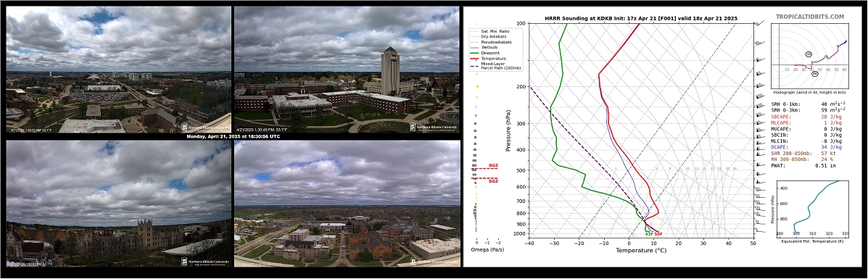
Task: Click the TROPICALTIDBITS.COM watermark
Action: click(x=810, y=17)
